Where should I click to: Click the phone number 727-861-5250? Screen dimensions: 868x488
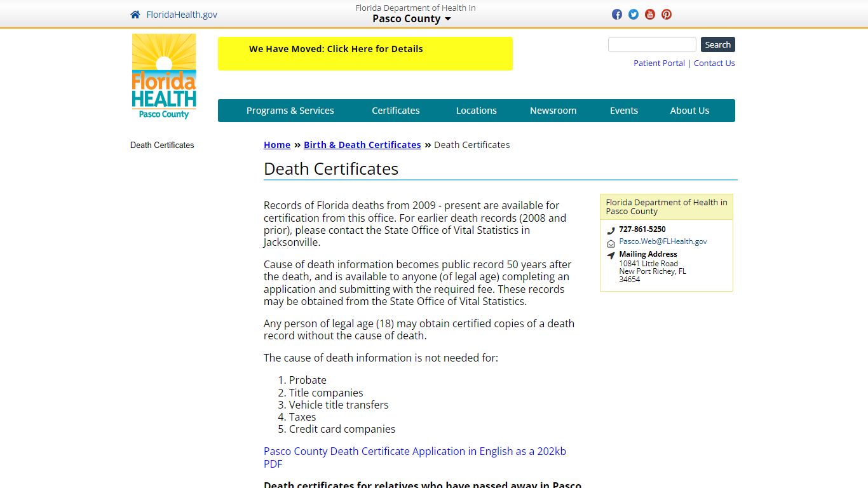[642, 229]
